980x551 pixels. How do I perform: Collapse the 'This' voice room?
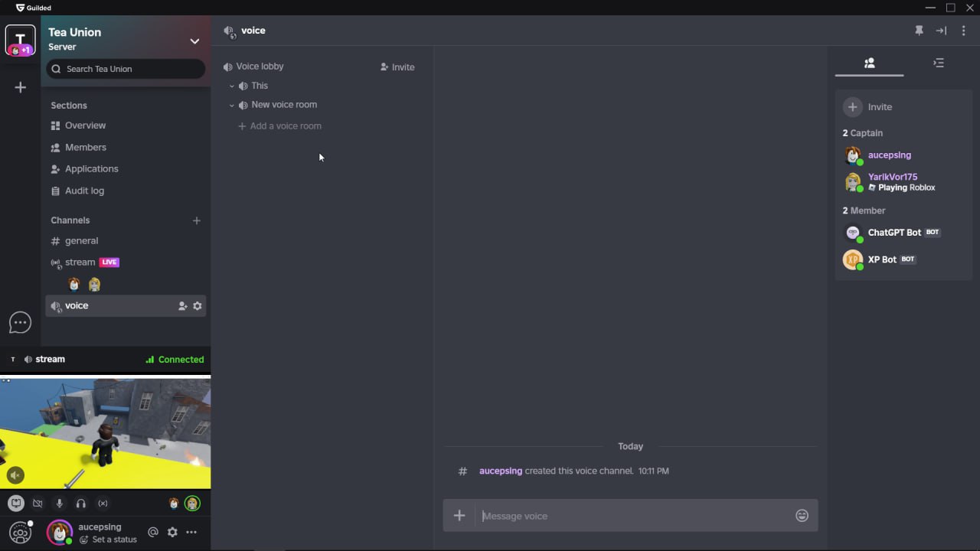(232, 86)
